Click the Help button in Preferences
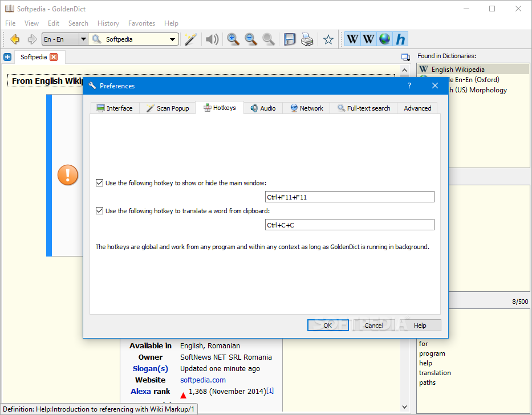 coord(420,325)
